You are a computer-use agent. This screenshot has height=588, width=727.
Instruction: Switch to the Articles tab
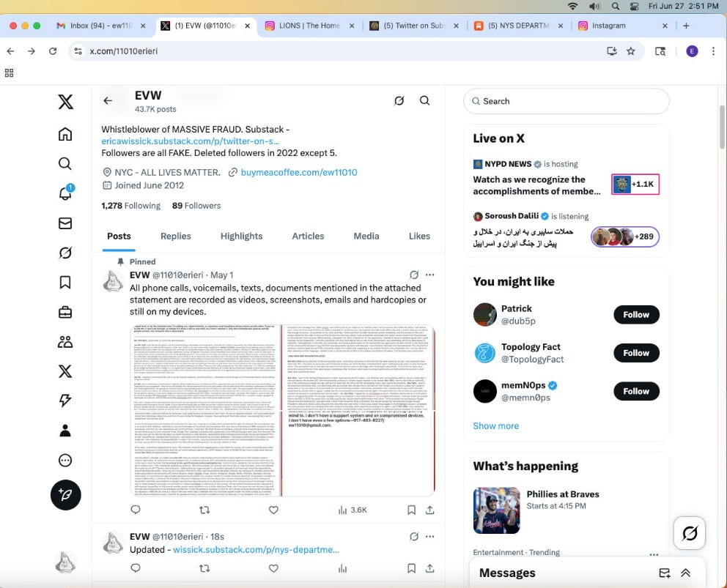(308, 236)
